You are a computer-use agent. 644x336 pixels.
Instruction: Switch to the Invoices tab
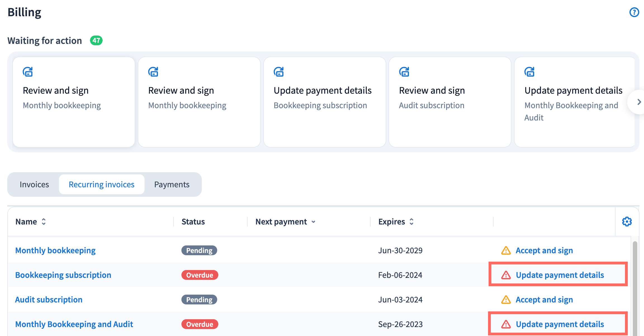pos(34,184)
